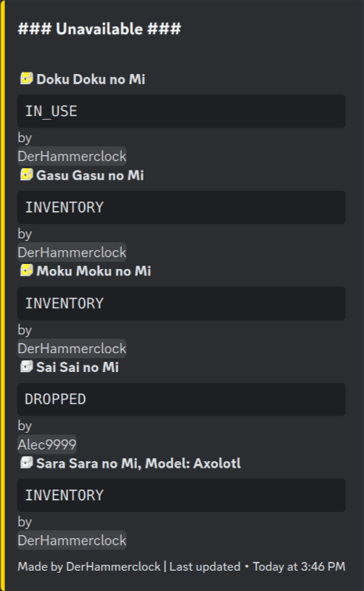Click the white fruit emoji beside Sai Sai no Mi
Screen dimensions: 364x591
click(x=26, y=367)
